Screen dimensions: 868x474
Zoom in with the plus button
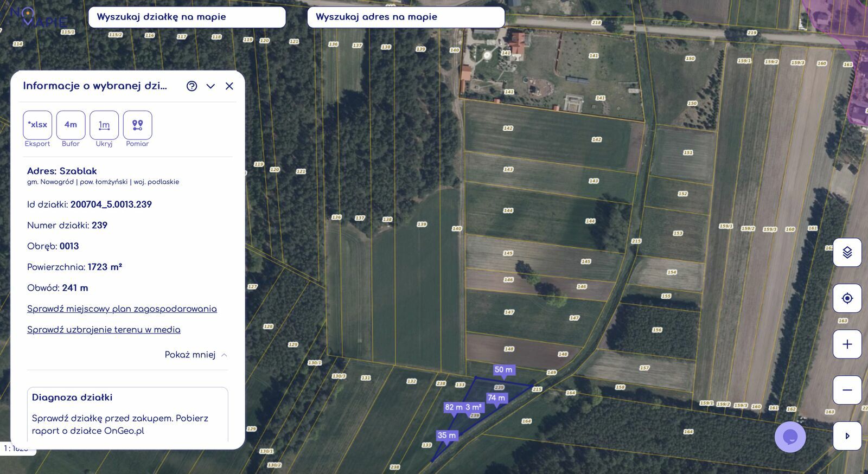pos(847,344)
